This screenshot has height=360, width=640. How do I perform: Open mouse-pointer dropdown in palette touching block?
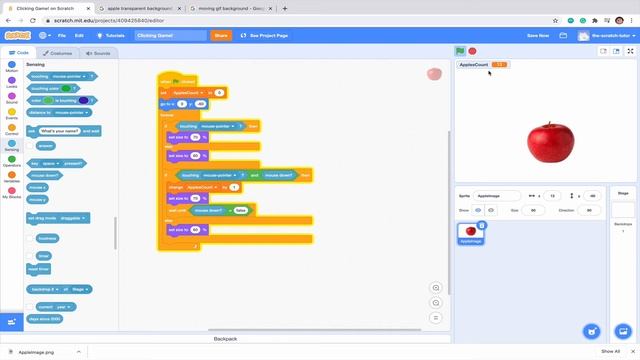pos(69,76)
